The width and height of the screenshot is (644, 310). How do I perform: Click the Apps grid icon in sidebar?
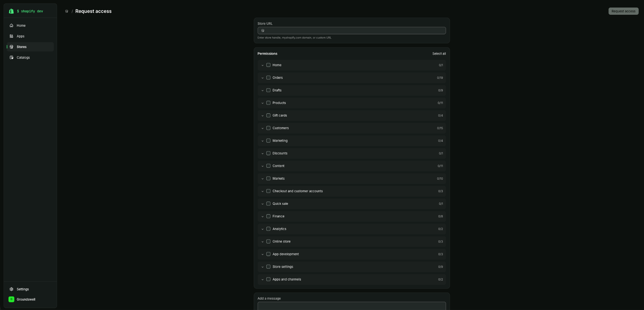[11, 36]
